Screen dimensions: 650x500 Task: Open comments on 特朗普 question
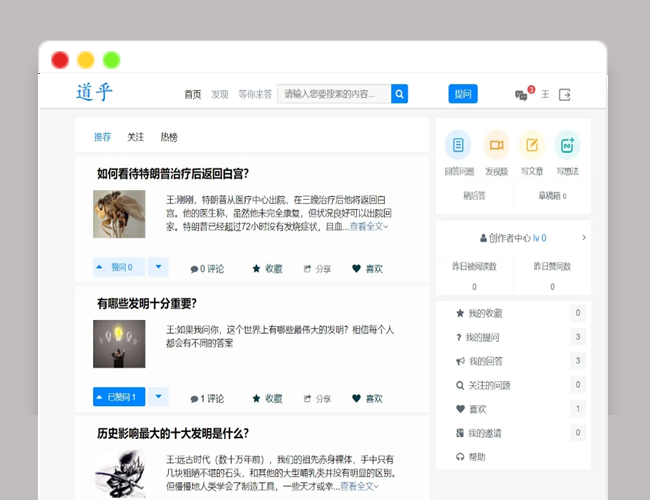(x=207, y=269)
